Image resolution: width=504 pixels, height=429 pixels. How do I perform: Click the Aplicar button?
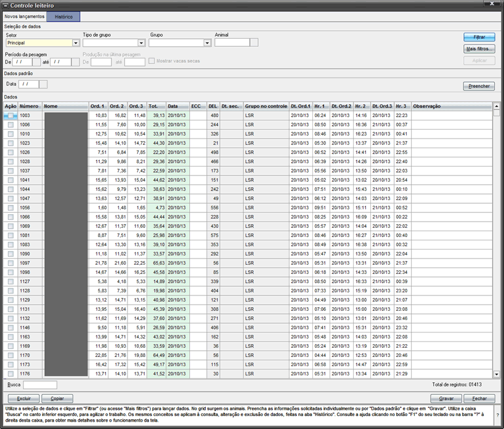(479, 60)
